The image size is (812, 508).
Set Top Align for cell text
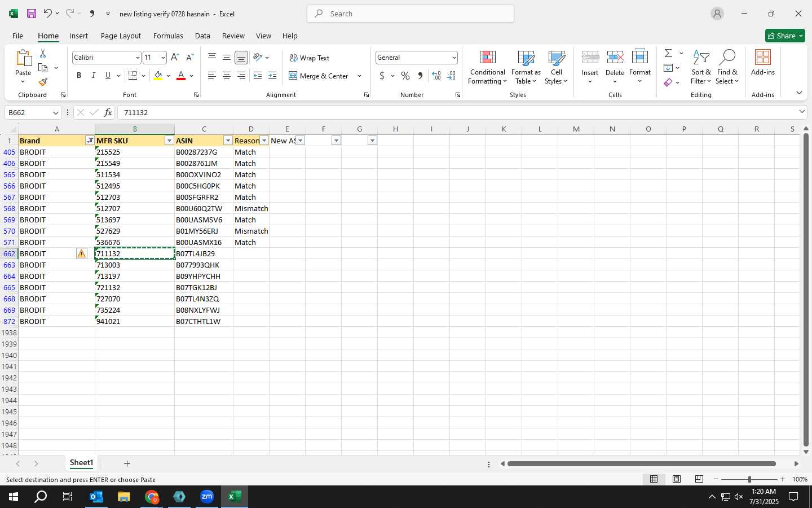click(212, 58)
